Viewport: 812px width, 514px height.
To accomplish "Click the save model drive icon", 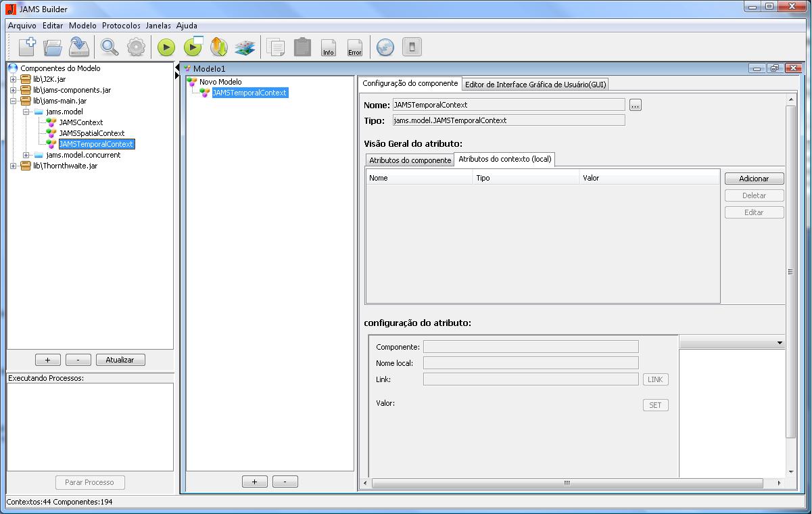I will tap(80, 47).
